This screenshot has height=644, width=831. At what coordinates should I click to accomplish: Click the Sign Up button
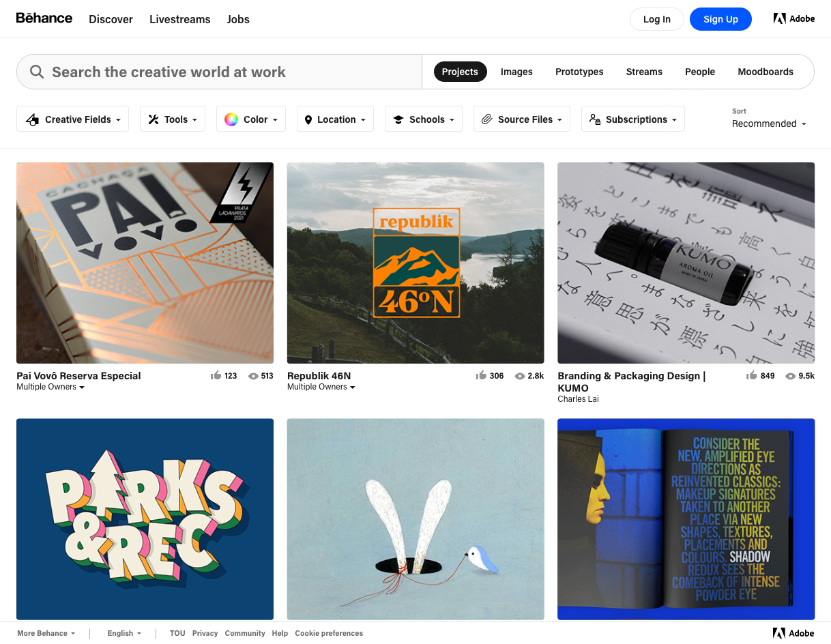pos(720,19)
